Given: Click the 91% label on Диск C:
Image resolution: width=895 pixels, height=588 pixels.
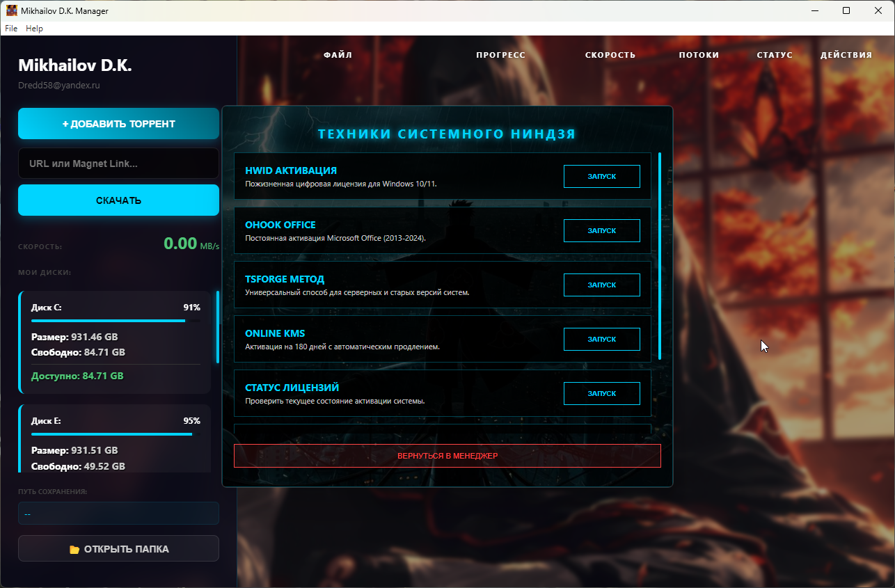Looking at the screenshot, I should click(x=191, y=307).
